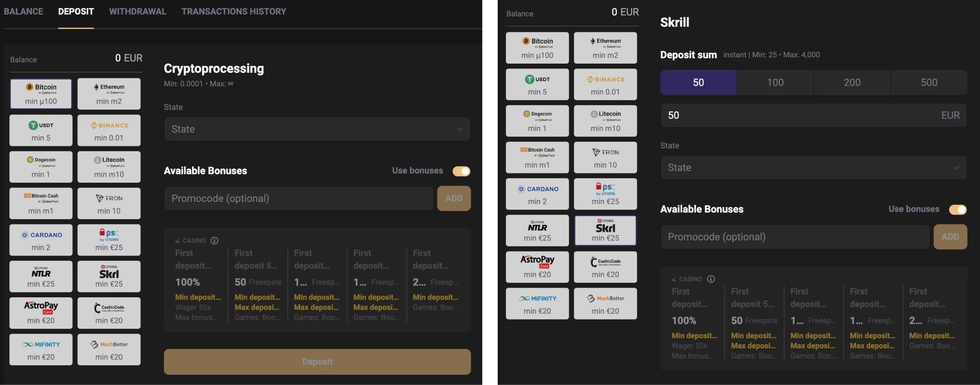
Task: Choose Ethereum tile beside the Cryptoprocessing form
Action: 109,94
